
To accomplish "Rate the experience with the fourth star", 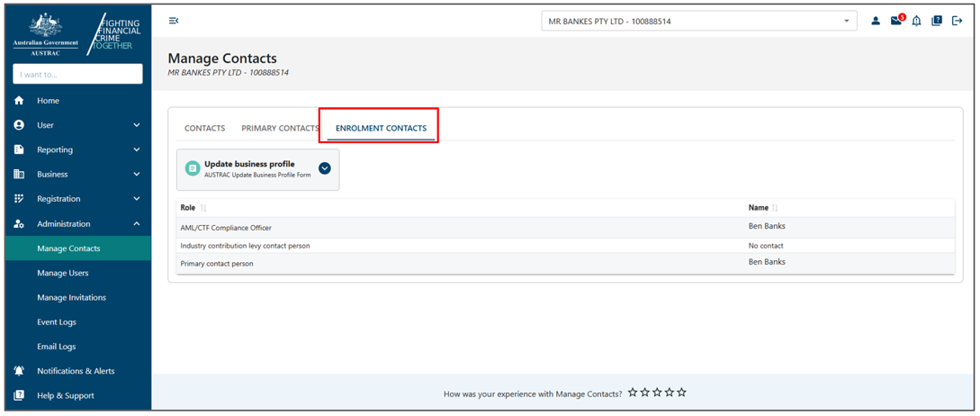I will pyautogui.click(x=670, y=393).
